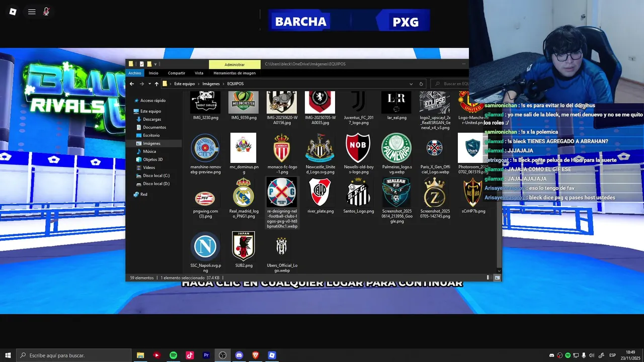Select the river_plate.png file
Screen dimensions: 644x362
320,196
